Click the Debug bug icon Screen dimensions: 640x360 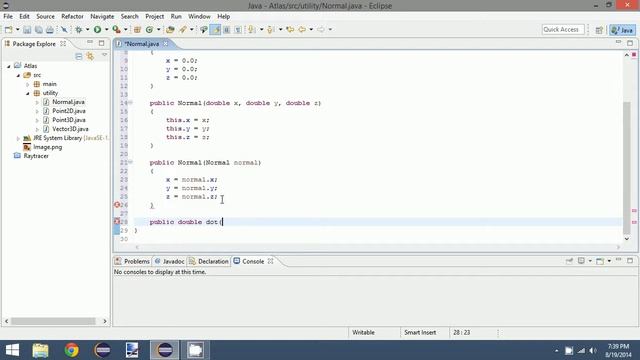(79, 29)
